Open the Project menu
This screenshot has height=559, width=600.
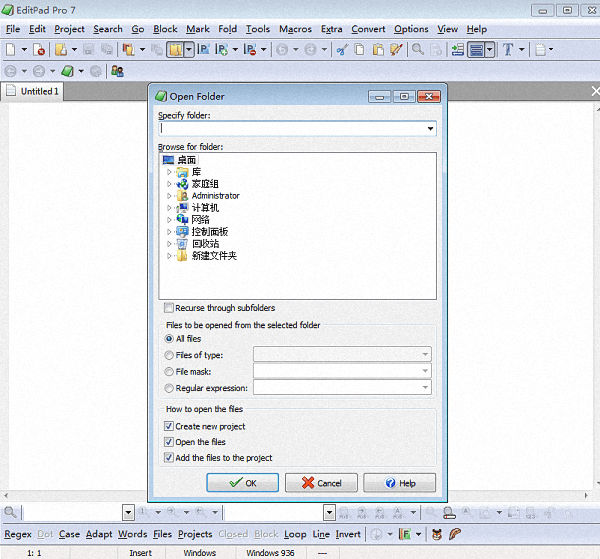[69, 29]
